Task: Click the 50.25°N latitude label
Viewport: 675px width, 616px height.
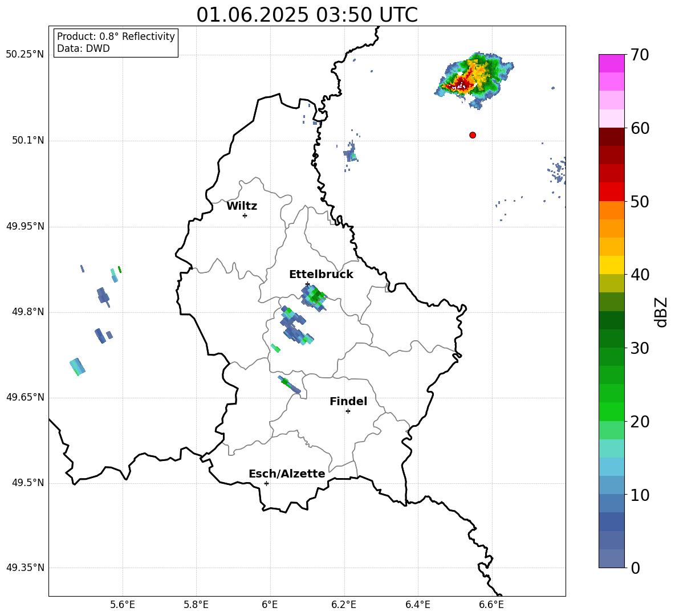Action: [x=25, y=55]
